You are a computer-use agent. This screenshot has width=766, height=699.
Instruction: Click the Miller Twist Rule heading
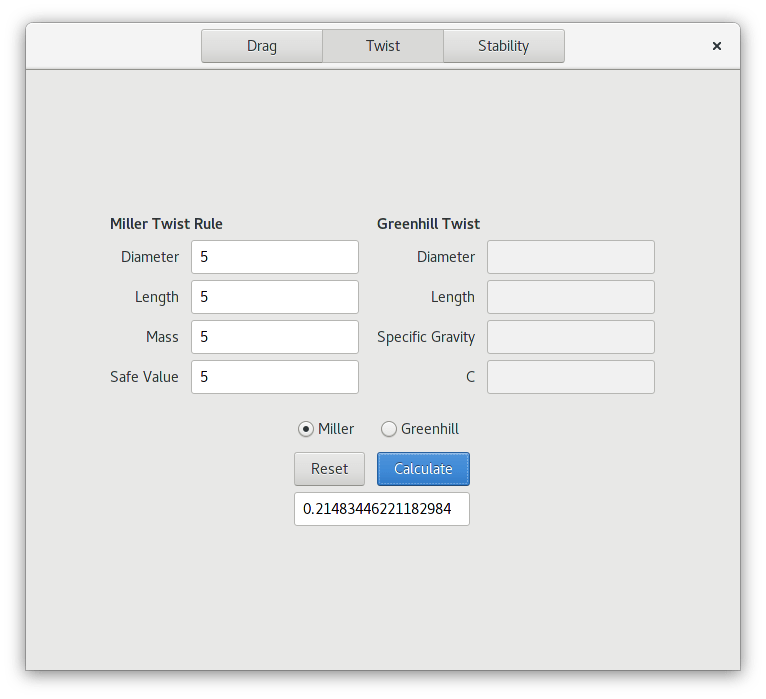tap(166, 224)
